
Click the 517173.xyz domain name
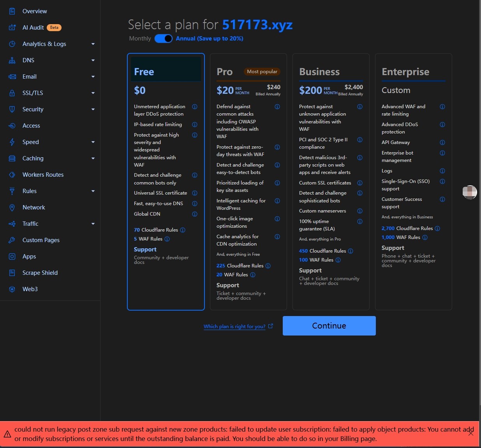click(x=257, y=25)
